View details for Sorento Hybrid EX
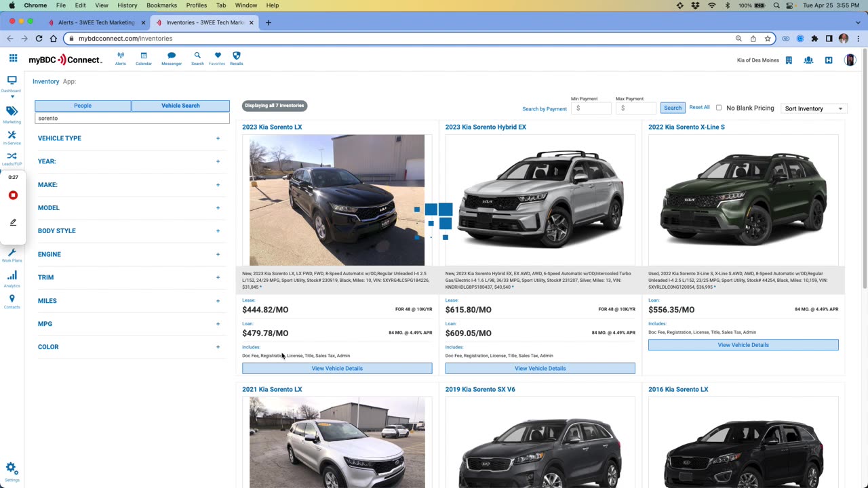The image size is (868, 488). [x=540, y=369]
